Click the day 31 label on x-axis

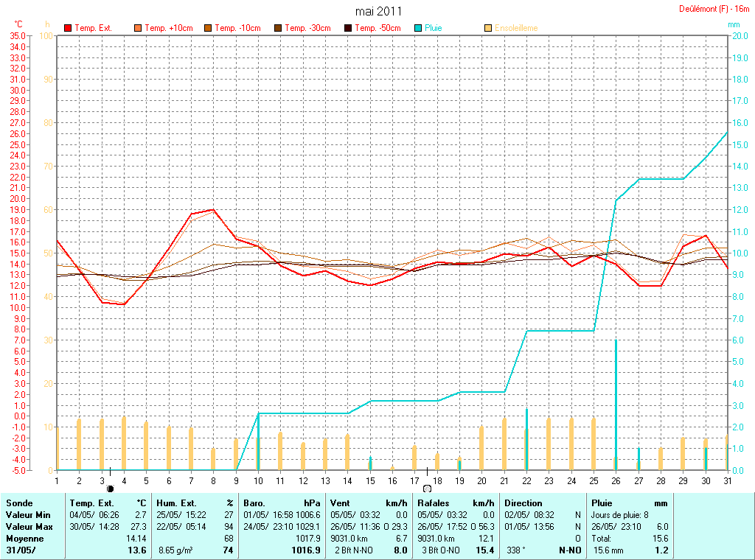pos(727,480)
